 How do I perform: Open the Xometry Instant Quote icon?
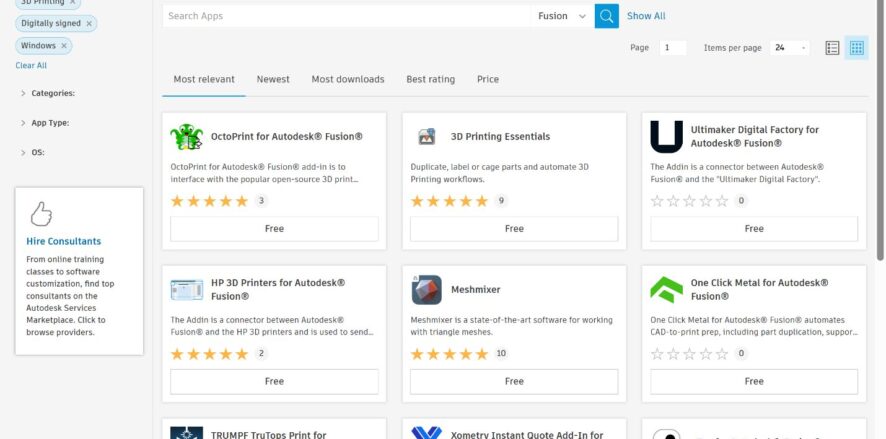click(427, 433)
